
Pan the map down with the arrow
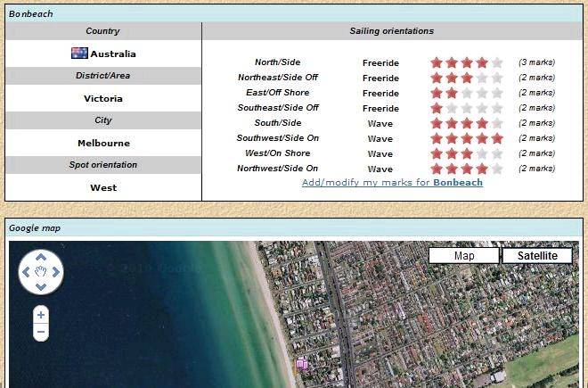tap(41, 286)
